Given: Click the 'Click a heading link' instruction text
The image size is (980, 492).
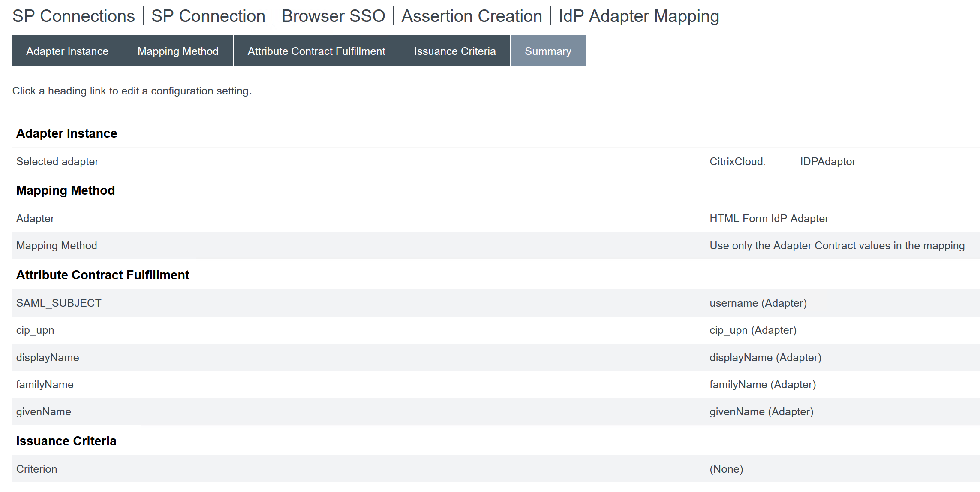Looking at the screenshot, I should click(132, 91).
